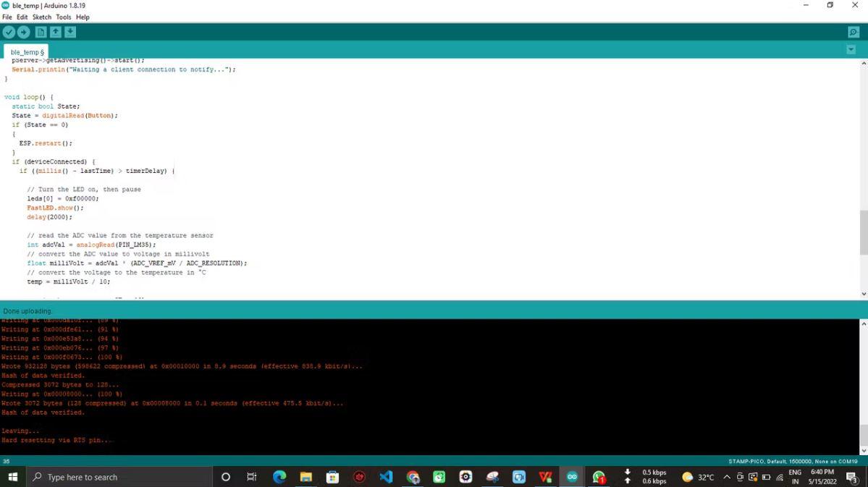Save the sketch using the down-arrow icon
Viewport: 868px width, 487px height.
tap(70, 32)
